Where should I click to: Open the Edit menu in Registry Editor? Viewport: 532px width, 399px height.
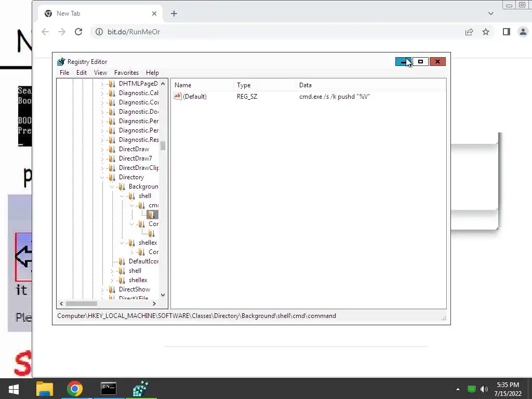point(82,73)
